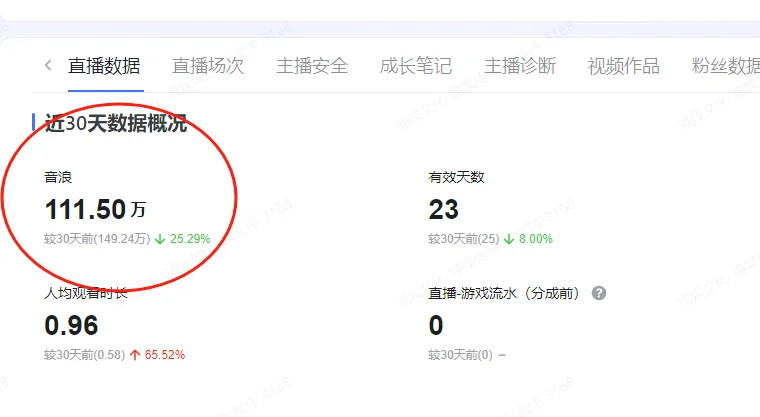Click the 0 game revenue value
This screenshot has width=760, height=417.
coord(436,325)
